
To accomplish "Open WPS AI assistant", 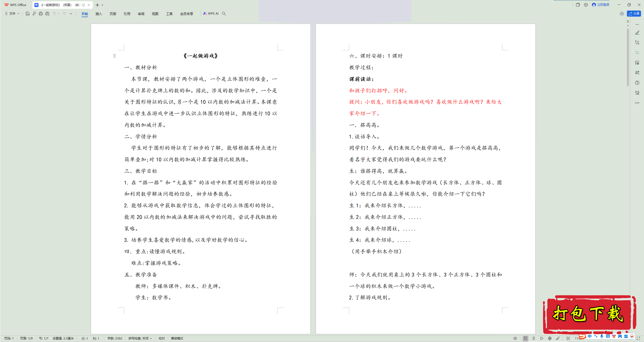I will coord(211,14).
